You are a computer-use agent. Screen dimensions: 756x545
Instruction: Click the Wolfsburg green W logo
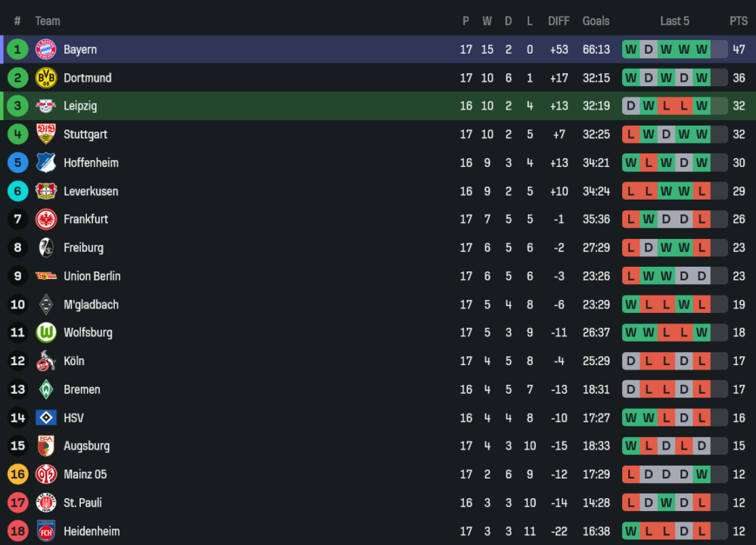click(46, 333)
